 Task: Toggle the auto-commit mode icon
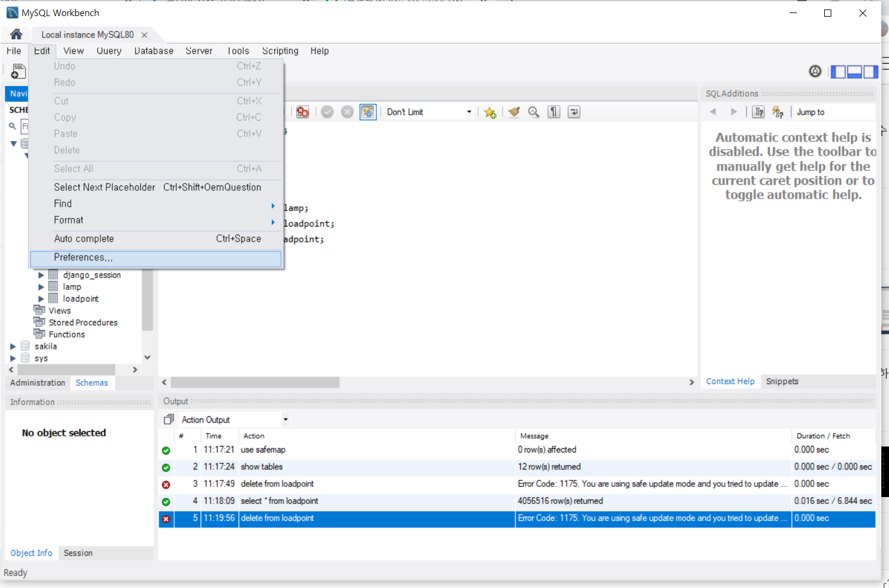368,112
